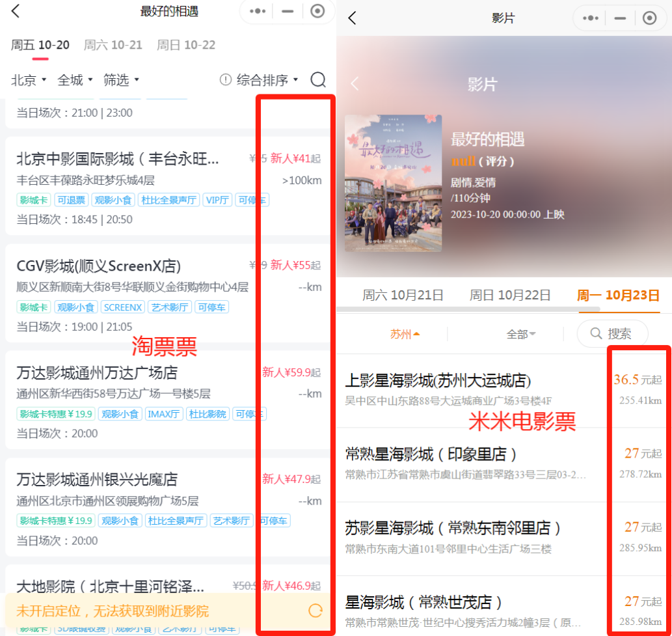Click the 最好的相遇 movie poster
Viewport: 672px width, 636px height.
tap(393, 183)
